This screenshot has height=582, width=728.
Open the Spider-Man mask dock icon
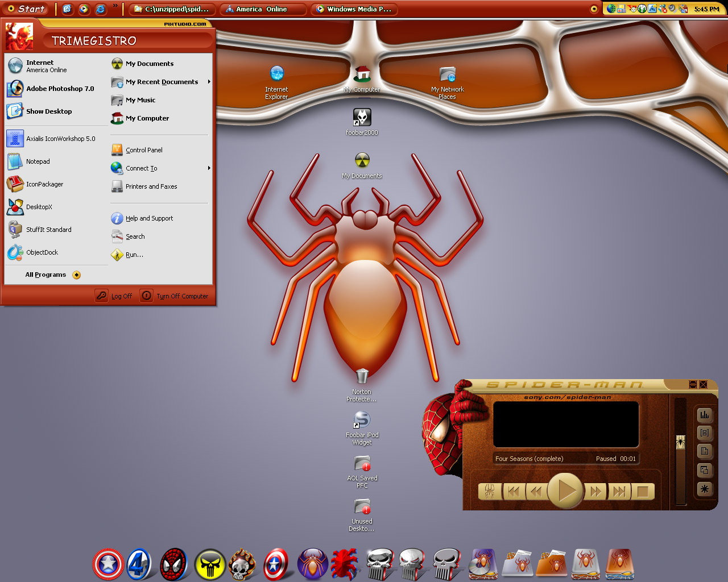[x=174, y=564]
